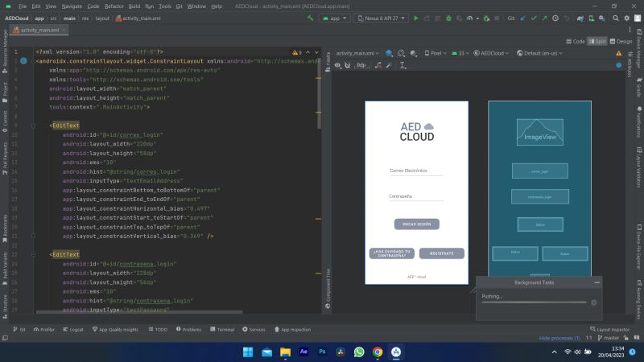Open the design surface layers dropdown
The width and height of the screenshot is (644, 362).
389,53
